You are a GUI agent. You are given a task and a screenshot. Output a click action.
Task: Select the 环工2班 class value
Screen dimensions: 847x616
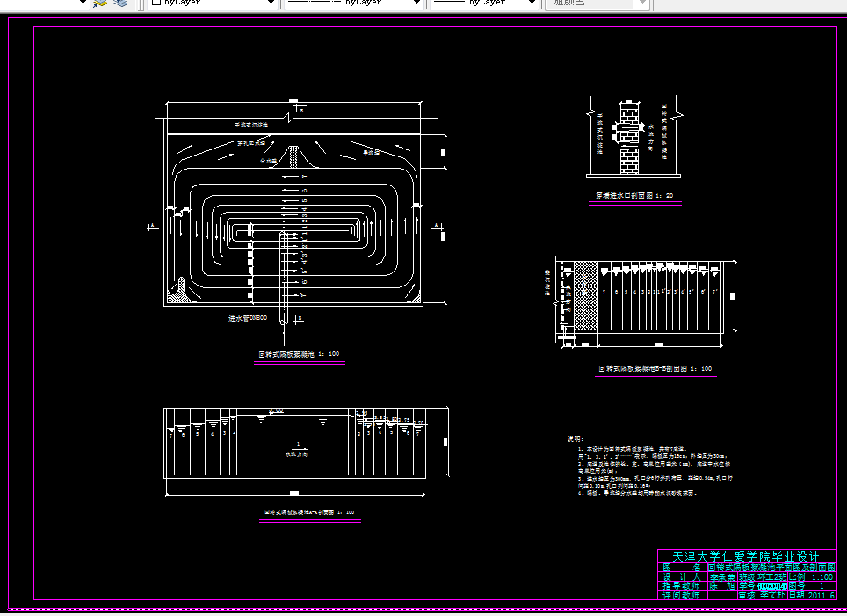click(771, 576)
